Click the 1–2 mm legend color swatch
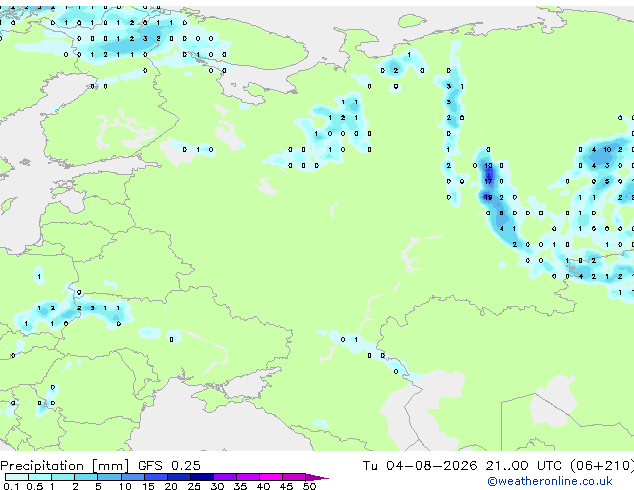 coord(63,477)
